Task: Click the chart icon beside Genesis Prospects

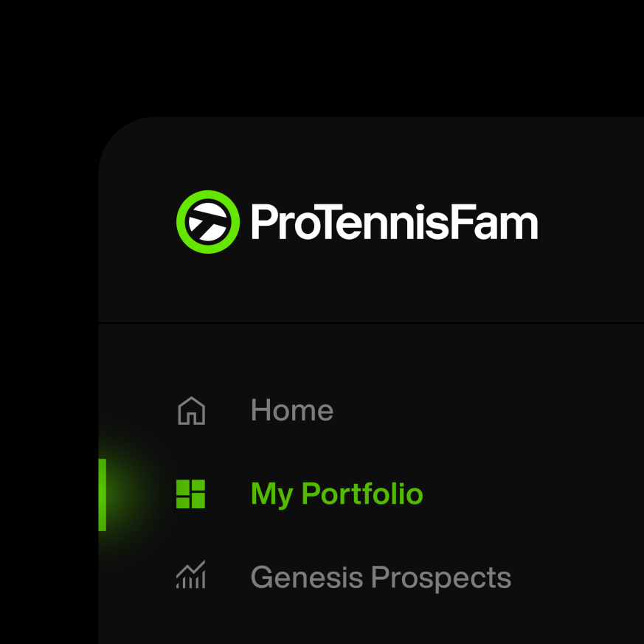Action: [x=191, y=575]
